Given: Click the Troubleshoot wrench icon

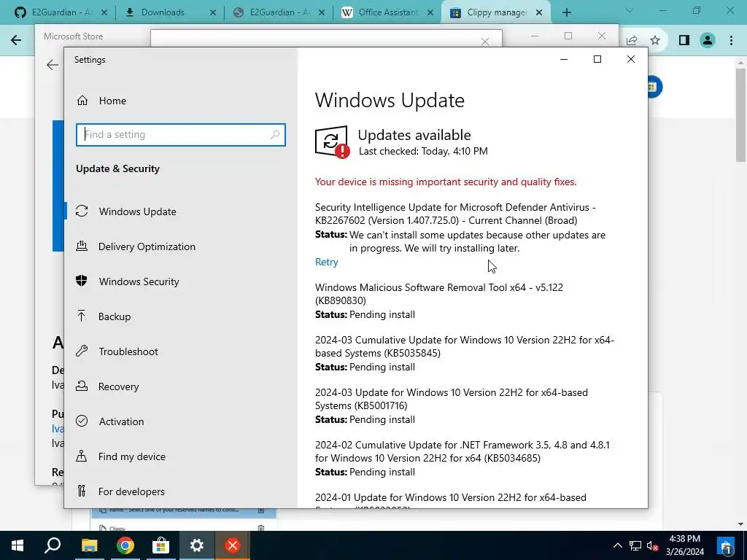Looking at the screenshot, I should coord(82,351).
